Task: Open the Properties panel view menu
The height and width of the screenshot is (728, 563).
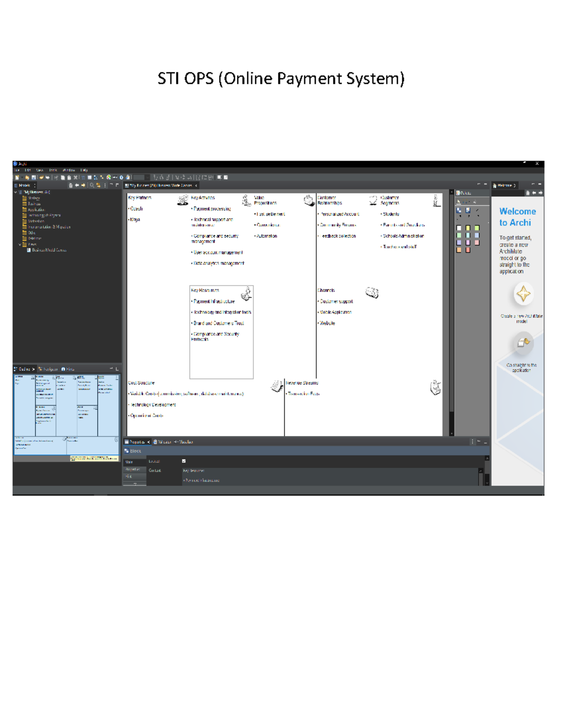Action: pos(472,442)
